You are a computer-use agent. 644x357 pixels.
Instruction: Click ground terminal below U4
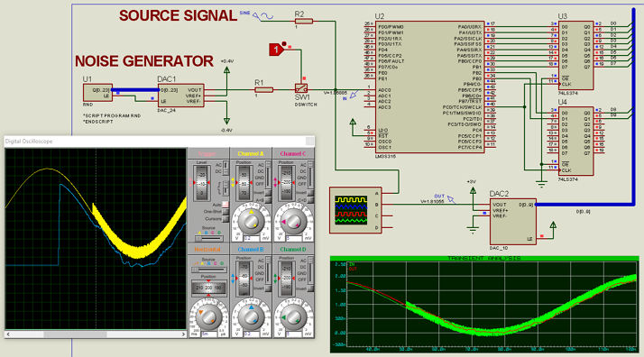(541, 183)
